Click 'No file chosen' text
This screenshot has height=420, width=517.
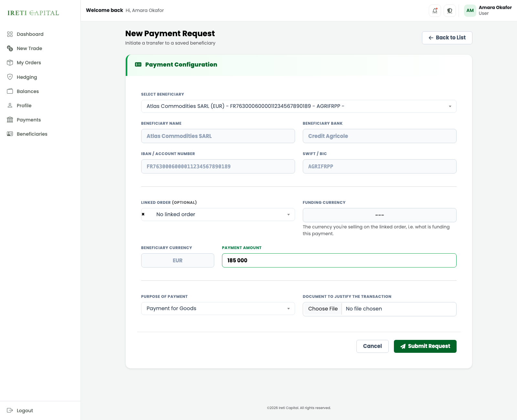[364, 309]
